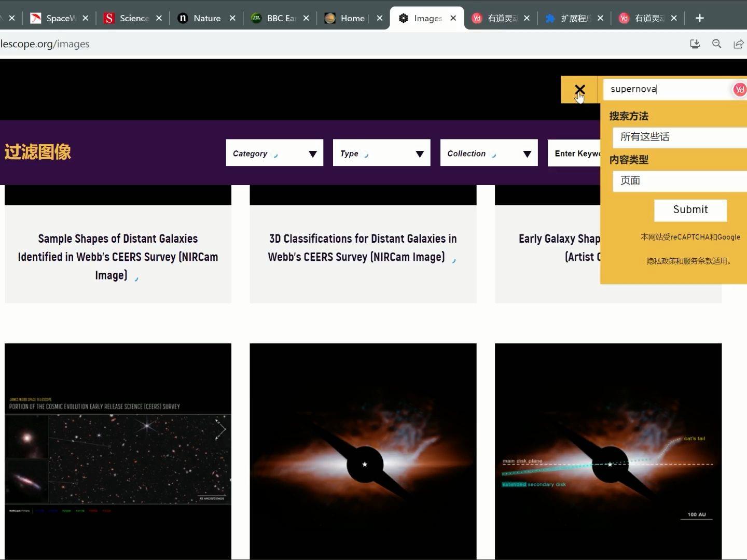Open the annotated cat's tail disk thumbnail

click(608, 451)
